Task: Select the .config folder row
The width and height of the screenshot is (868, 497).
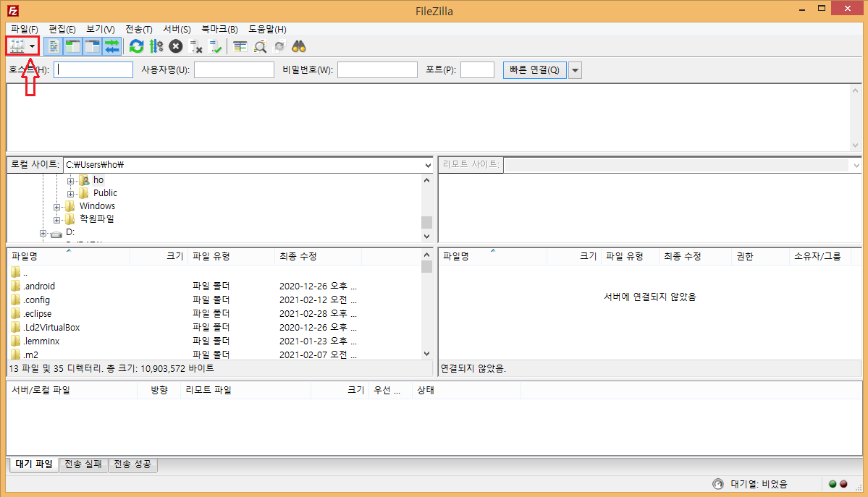Action: pyautogui.click(x=215, y=300)
